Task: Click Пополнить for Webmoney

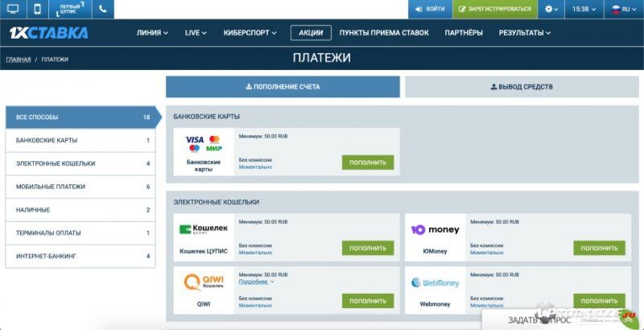Action: click(x=599, y=301)
